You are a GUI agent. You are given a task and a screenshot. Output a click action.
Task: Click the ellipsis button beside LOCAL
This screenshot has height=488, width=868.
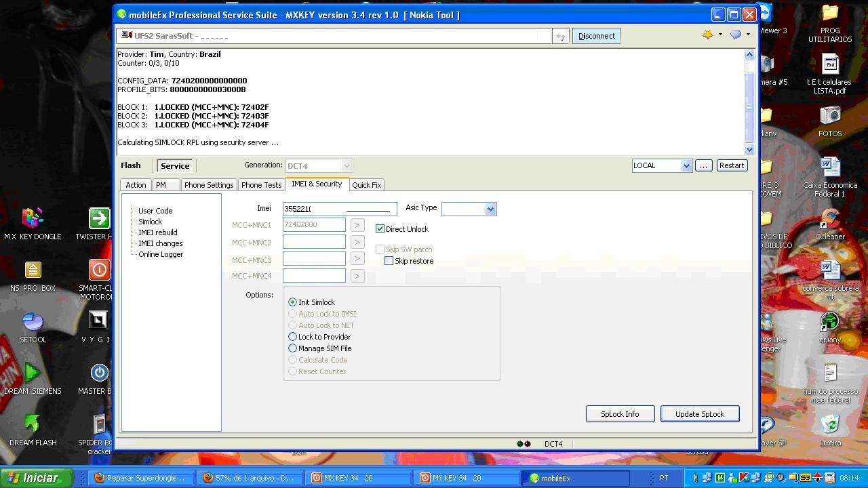[x=703, y=165]
